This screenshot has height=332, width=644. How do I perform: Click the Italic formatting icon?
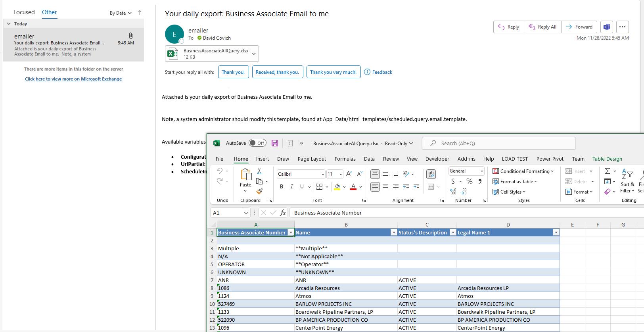[292, 187]
